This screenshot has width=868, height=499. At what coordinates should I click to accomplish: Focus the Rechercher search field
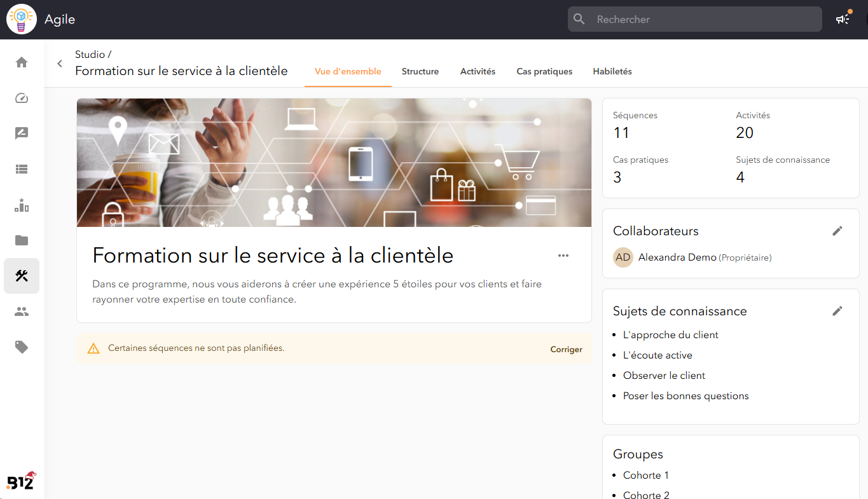pyautogui.click(x=695, y=19)
